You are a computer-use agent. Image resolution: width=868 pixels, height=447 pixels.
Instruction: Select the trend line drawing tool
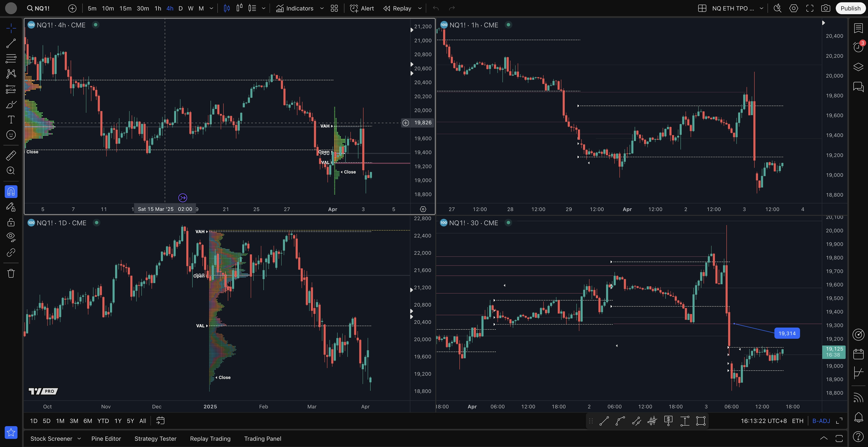tap(11, 43)
